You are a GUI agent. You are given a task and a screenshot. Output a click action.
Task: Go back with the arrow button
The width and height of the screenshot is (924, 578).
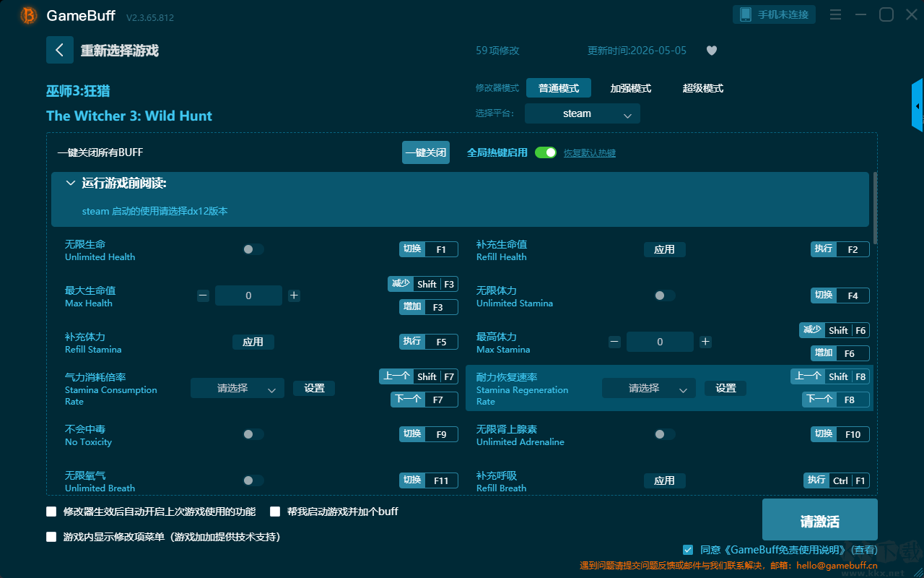point(60,50)
